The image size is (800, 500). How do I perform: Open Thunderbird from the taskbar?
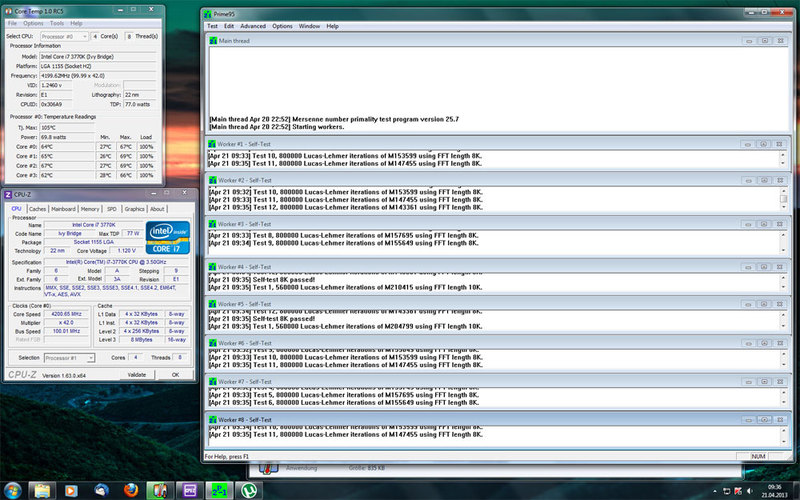point(101,491)
